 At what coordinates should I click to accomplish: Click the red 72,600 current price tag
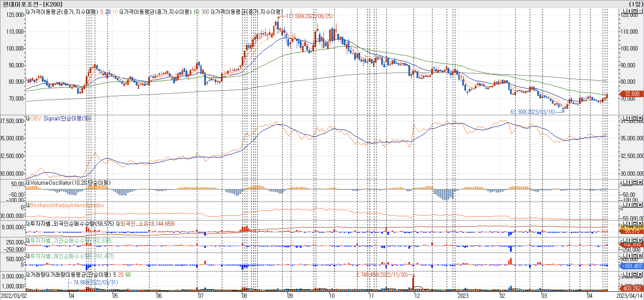[632, 94]
